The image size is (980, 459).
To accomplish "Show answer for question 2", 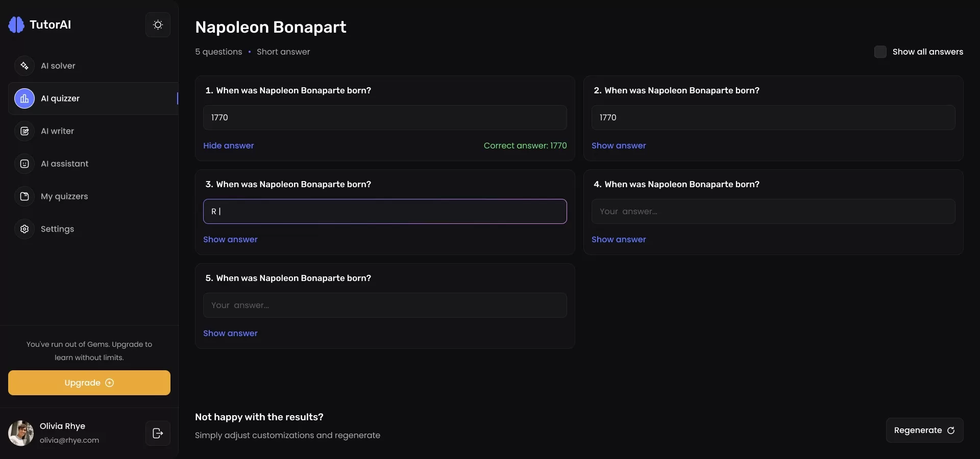I will (619, 145).
